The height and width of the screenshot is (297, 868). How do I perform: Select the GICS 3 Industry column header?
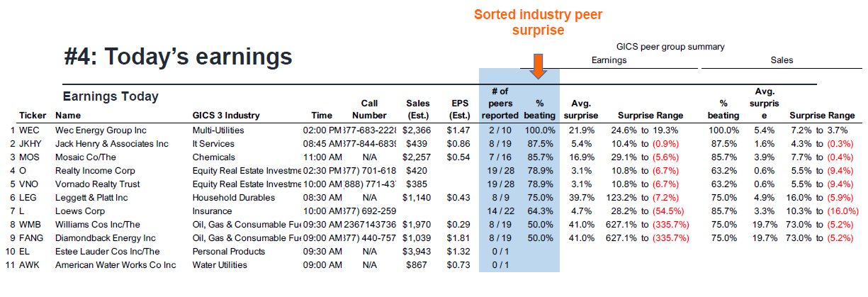(226, 116)
